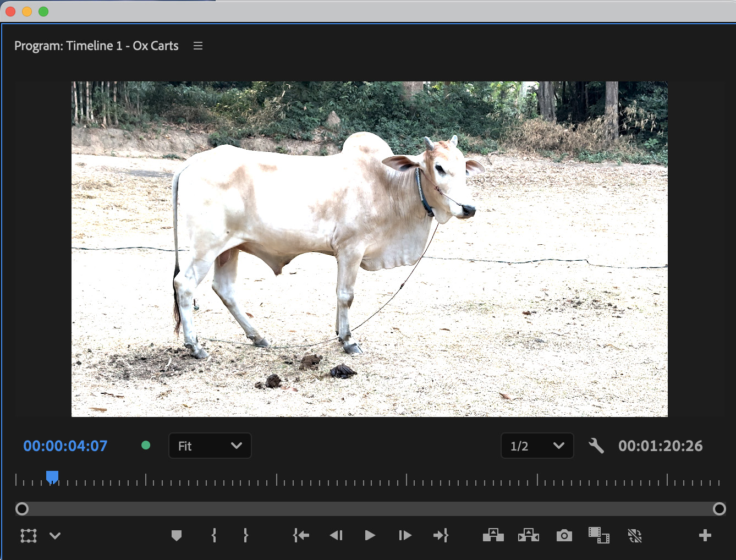Toggle proxies on or off
This screenshot has height=560, width=736.
pyautogui.click(x=635, y=536)
